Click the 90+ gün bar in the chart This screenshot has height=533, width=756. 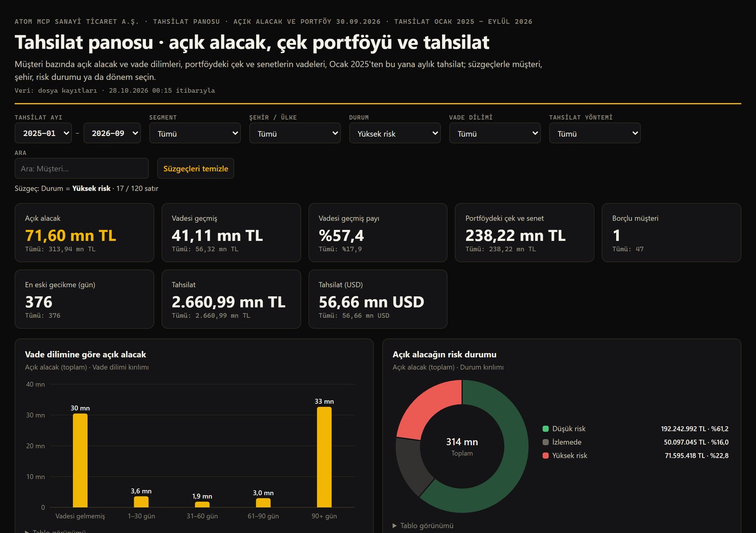click(324, 457)
